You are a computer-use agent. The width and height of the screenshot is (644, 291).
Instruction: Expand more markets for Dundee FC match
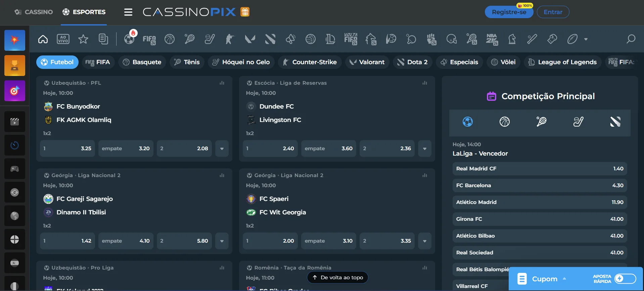[425, 149]
